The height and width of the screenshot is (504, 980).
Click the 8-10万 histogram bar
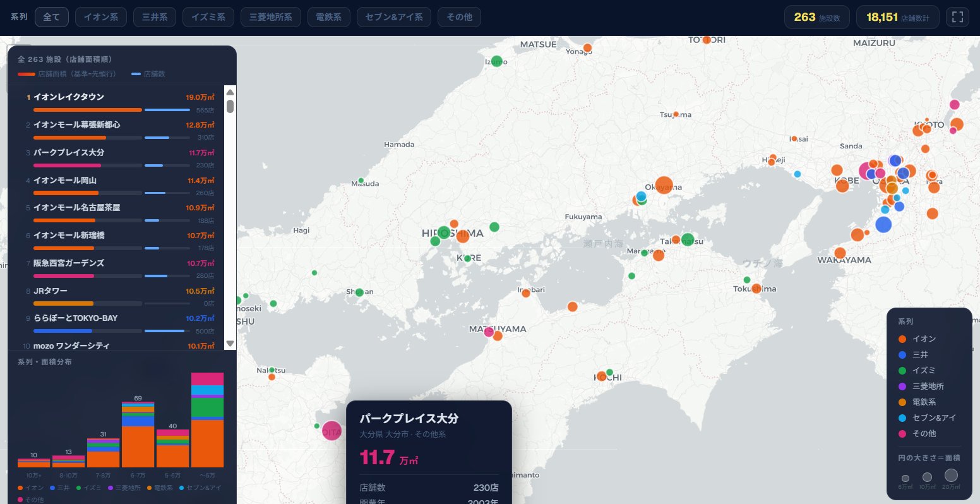(68, 461)
